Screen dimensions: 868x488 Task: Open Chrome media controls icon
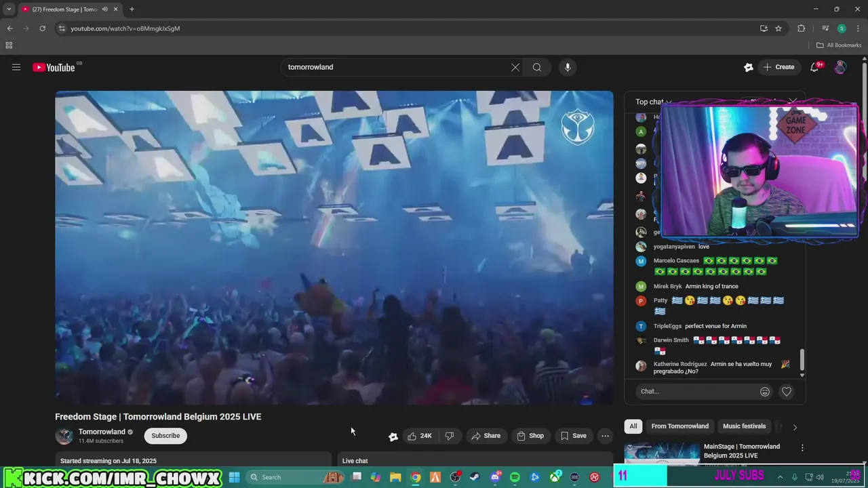825,28
